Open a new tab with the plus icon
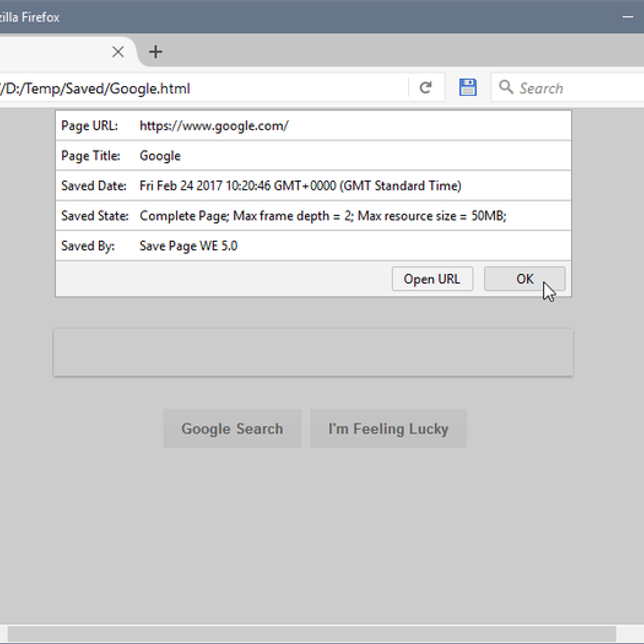 [x=155, y=52]
